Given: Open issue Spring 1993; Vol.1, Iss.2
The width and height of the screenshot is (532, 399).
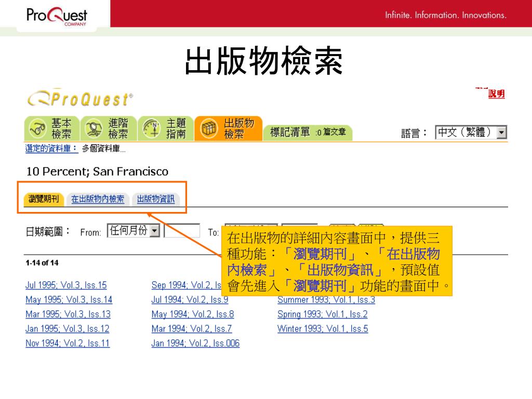Looking at the screenshot, I should [322, 314].
